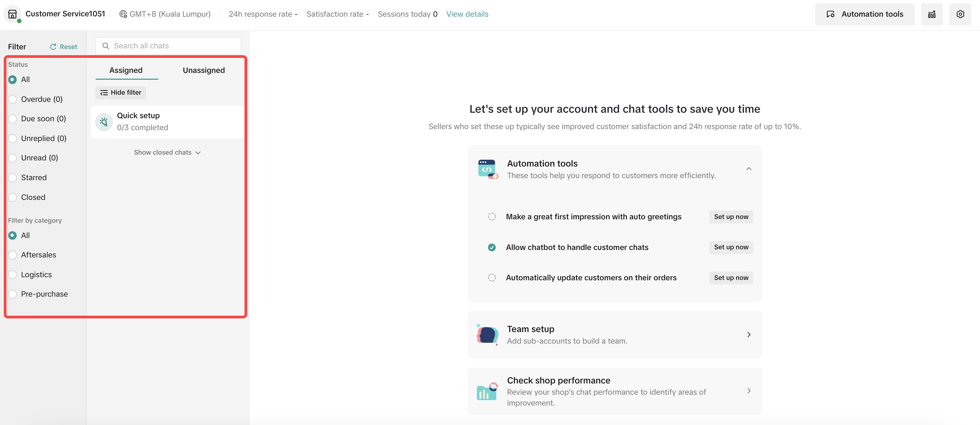Collapse the Automation tools section
The height and width of the screenshot is (425, 980).
(x=748, y=169)
